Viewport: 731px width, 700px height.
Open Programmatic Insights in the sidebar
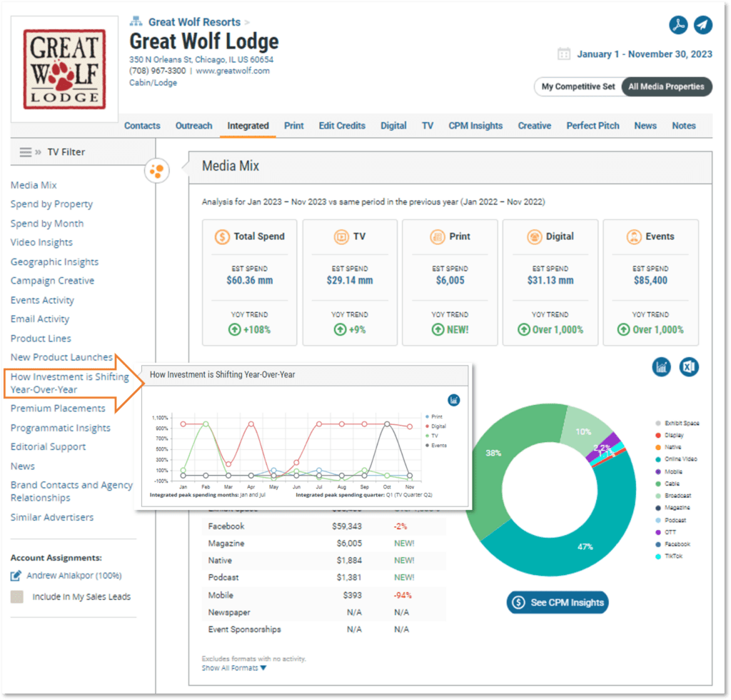click(x=61, y=428)
